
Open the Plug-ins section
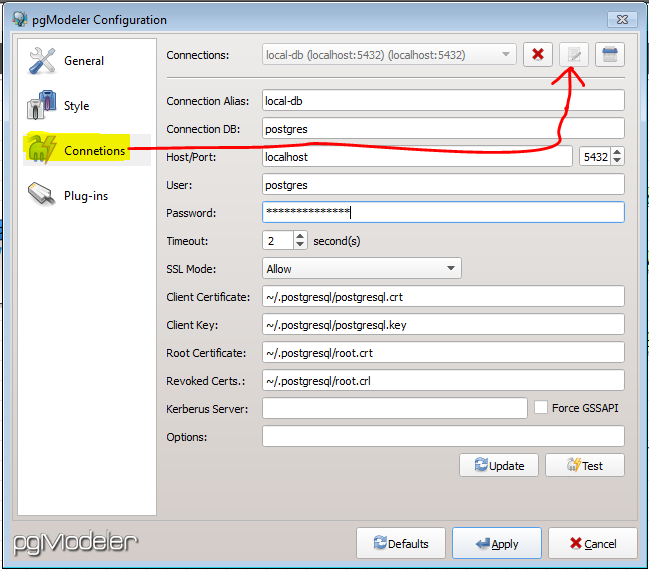pos(87,195)
